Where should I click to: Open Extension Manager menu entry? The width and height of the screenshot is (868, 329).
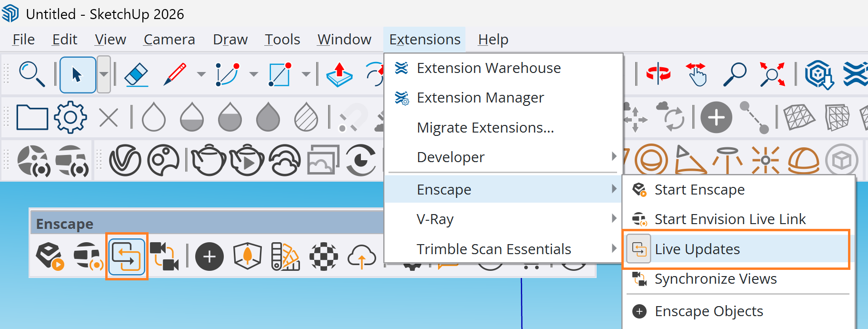pyautogui.click(x=504, y=98)
